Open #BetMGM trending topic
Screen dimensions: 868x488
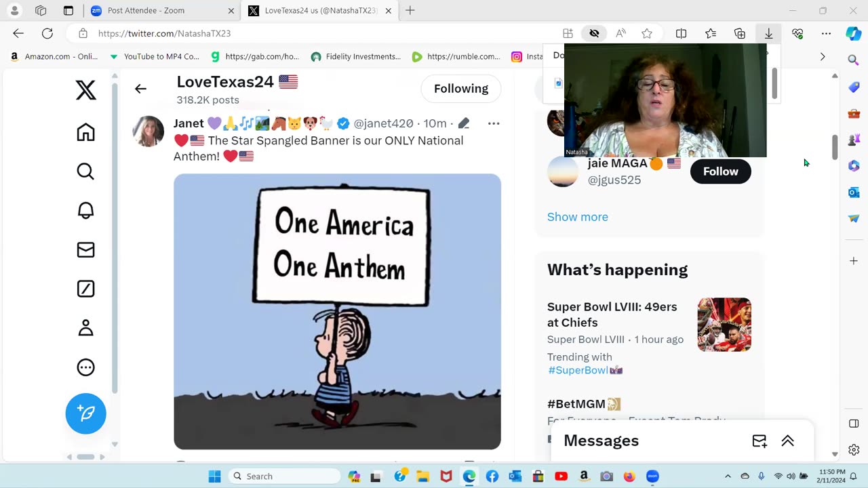pos(578,404)
